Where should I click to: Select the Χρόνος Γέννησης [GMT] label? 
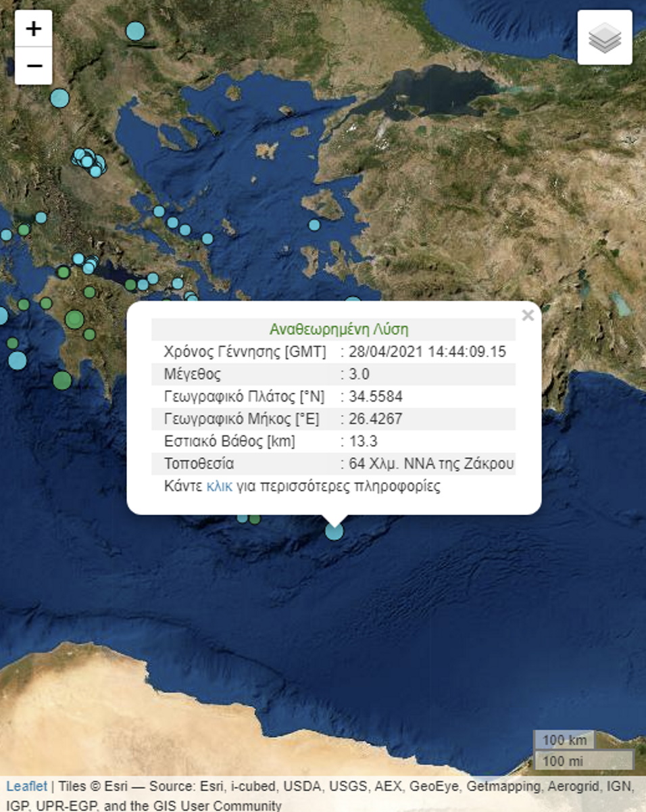[245, 352]
